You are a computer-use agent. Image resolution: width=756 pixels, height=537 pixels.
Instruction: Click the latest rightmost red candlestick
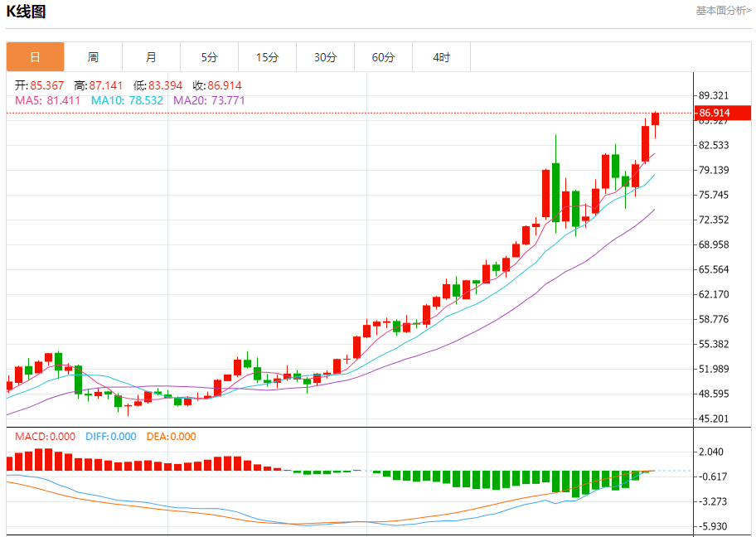point(655,119)
